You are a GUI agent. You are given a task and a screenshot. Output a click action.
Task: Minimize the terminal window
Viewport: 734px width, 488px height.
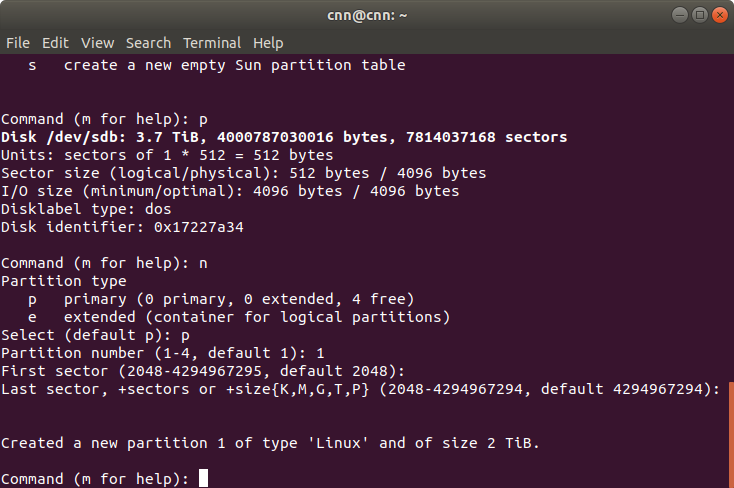[680, 15]
